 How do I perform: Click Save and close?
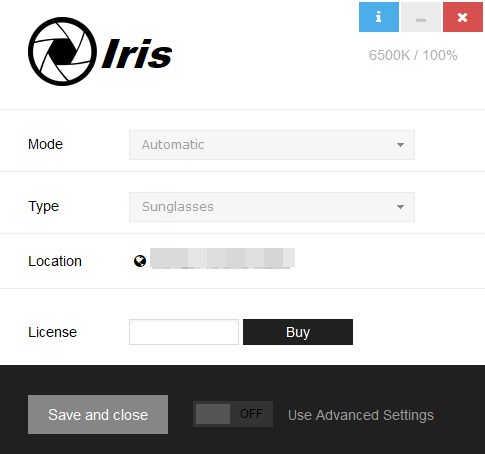(x=98, y=414)
